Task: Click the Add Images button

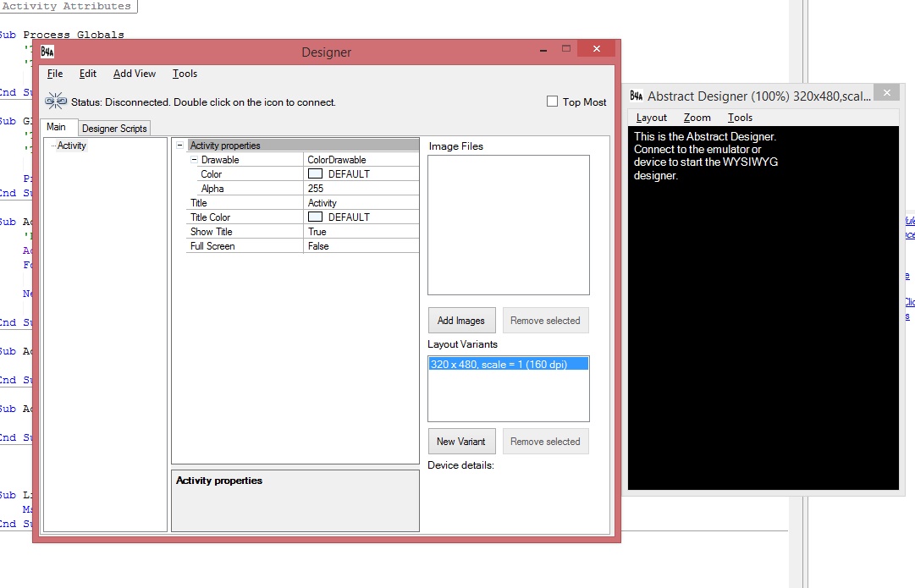Action: tap(461, 321)
